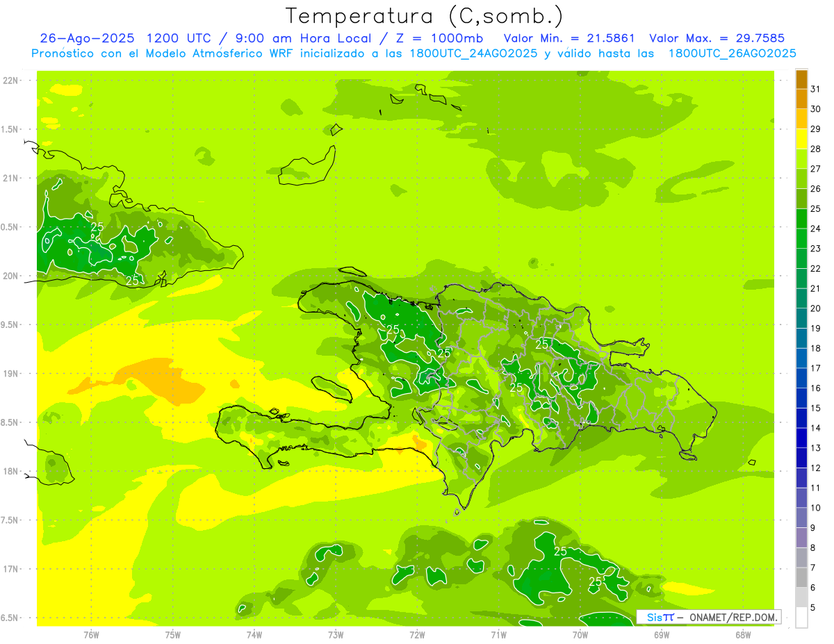This screenshot has width=834, height=644.
Task: Click the '71W' longitude axis label
Action: 498,634
